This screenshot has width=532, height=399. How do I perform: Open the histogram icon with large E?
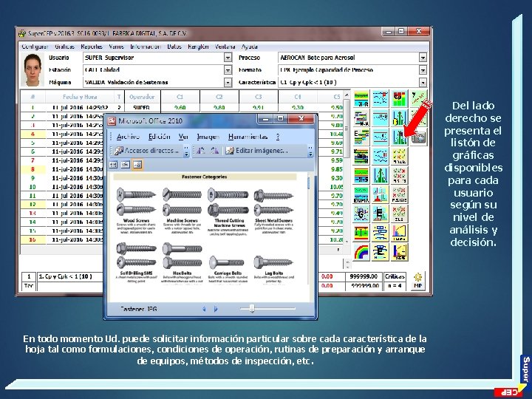pos(381,214)
